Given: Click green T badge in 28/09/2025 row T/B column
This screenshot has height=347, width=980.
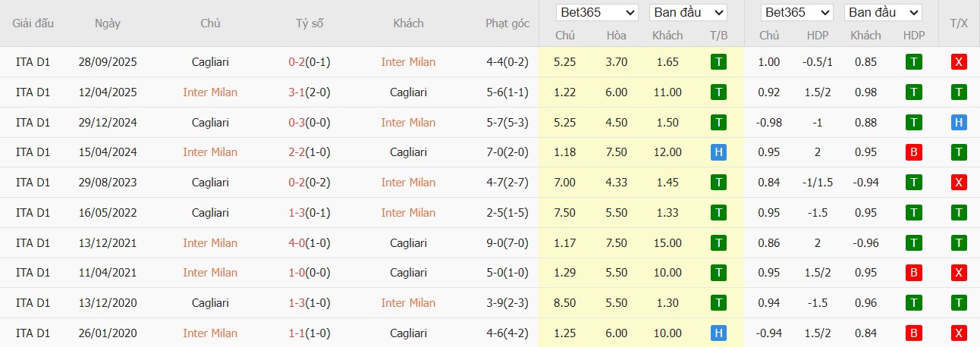Looking at the screenshot, I should point(718,62).
